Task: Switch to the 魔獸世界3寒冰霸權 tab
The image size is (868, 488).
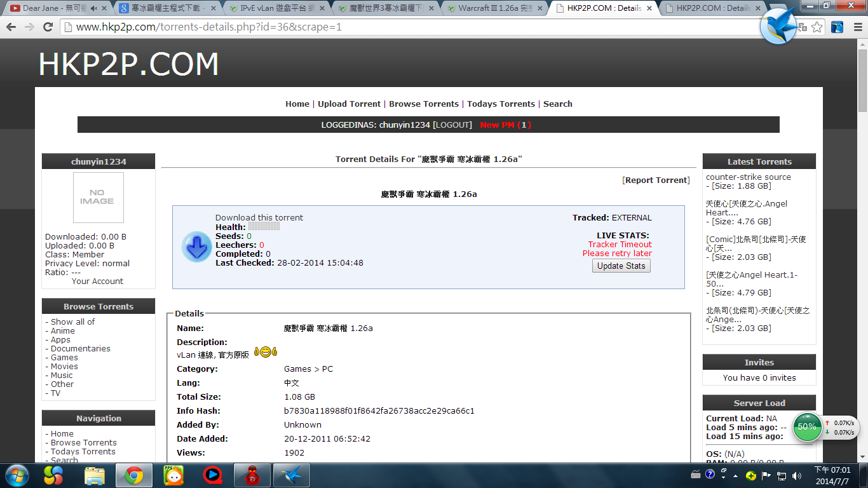Action: pos(386,8)
